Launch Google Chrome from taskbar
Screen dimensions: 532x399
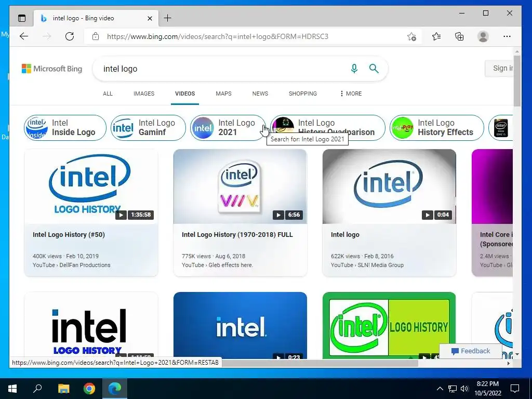click(89, 389)
